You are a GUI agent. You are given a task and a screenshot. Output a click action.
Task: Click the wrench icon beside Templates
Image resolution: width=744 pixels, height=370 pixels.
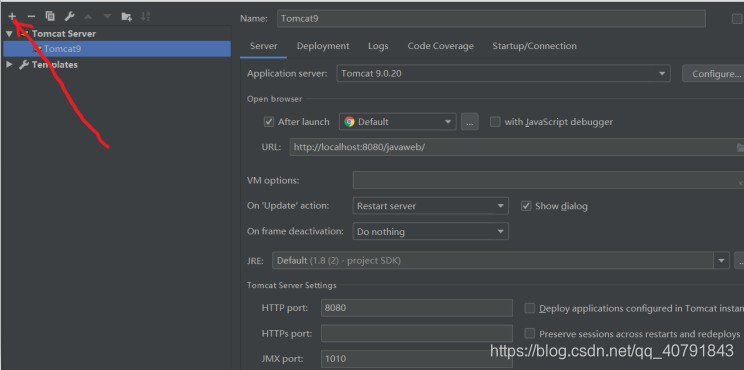click(24, 65)
